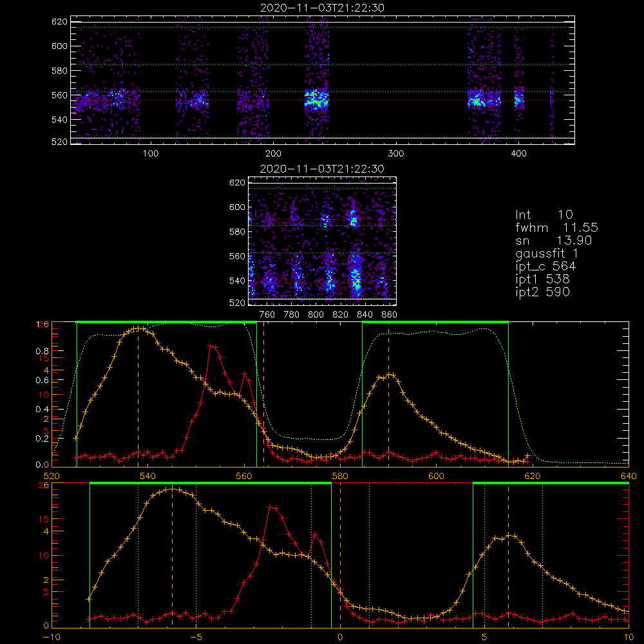The image size is (644, 644).
Task: Click the 'ipt2 590' readout
Action: 542,292
